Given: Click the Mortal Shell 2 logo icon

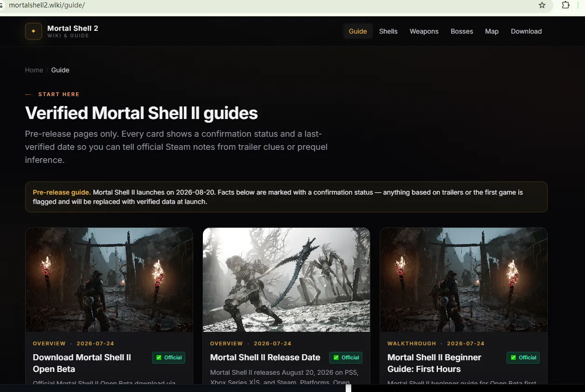Looking at the screenshot, I should 34,31.
